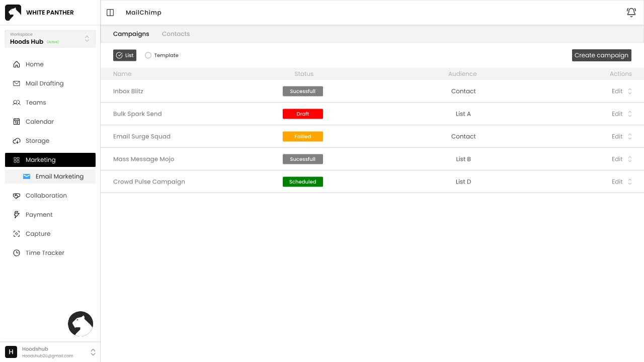The image size is (644, 362).
Task: Switch to the Contacts tab
Action: 176,34
